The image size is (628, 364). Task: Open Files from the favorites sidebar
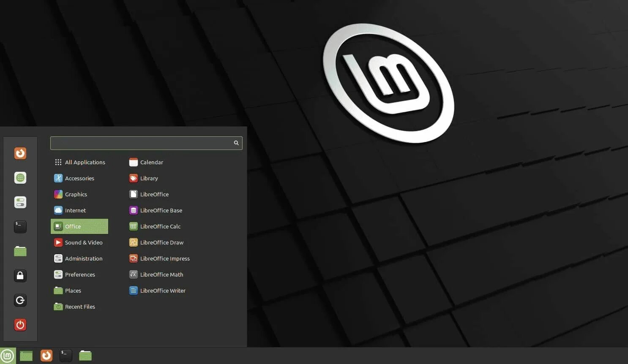click(20, 251)
